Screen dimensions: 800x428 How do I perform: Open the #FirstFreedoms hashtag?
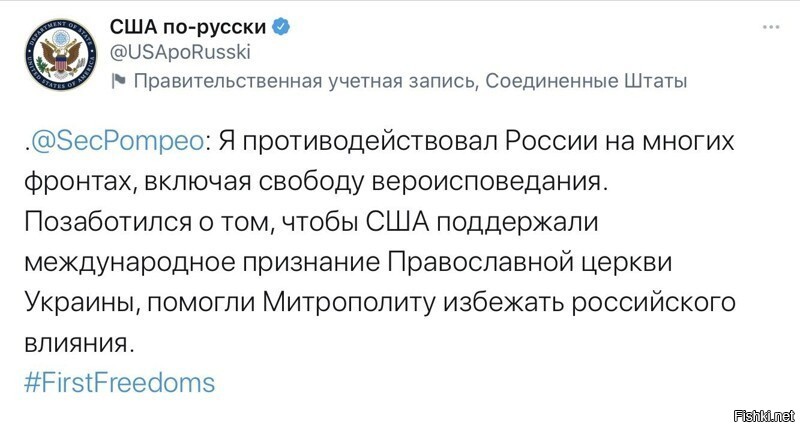(x=120, y=383)
